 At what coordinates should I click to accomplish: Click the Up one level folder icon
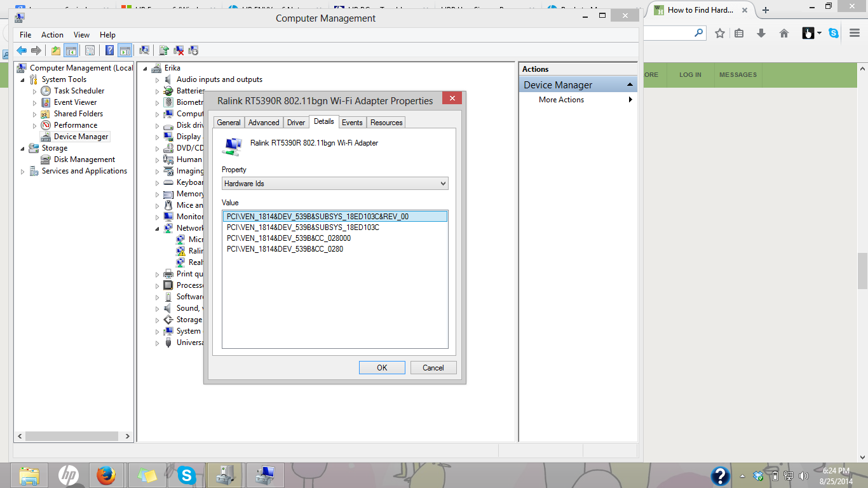(x=56, y=51)
